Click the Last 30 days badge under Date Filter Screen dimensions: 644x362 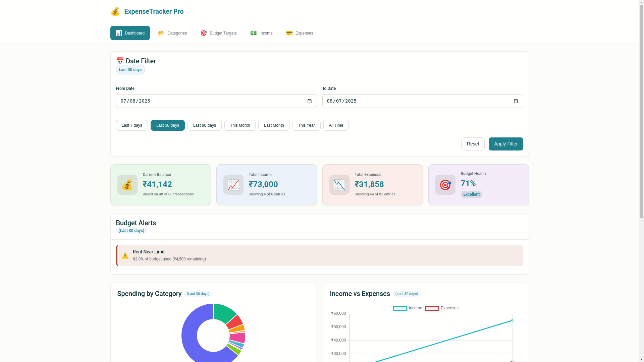coord(130,70)
